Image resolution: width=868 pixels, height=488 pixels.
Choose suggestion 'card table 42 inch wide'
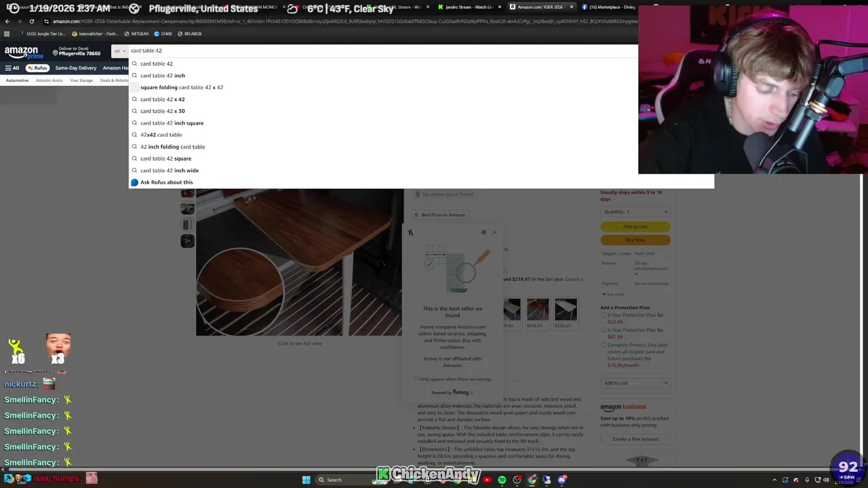pos(170,170)
